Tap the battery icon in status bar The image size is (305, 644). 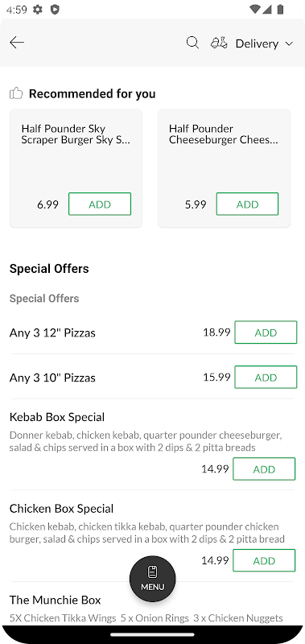coord(280,9)
